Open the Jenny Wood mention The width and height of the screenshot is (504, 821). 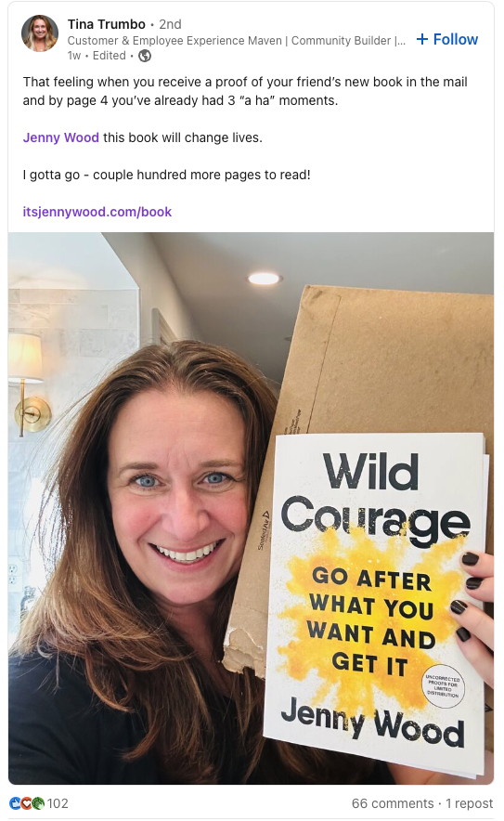point(60,137)
